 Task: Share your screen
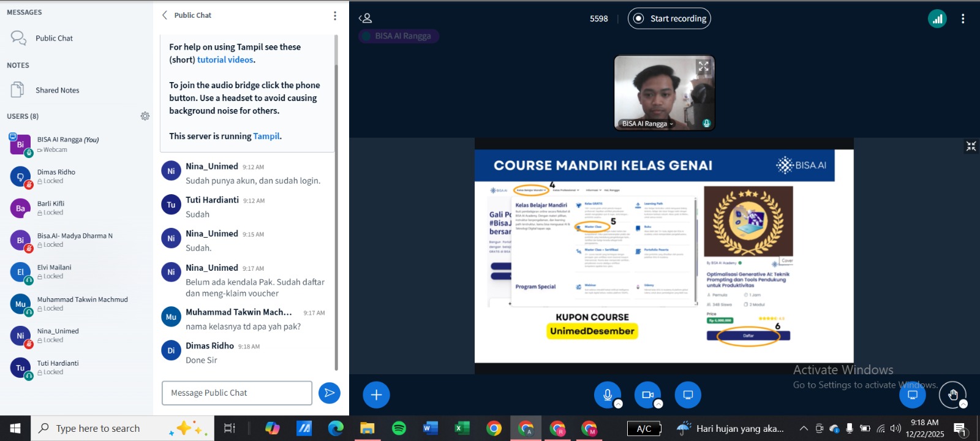[688, 394]
